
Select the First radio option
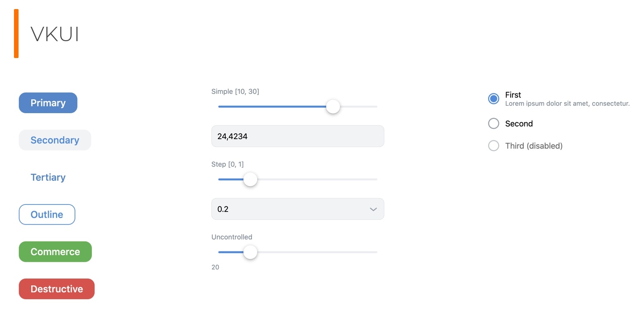(493, 99)
